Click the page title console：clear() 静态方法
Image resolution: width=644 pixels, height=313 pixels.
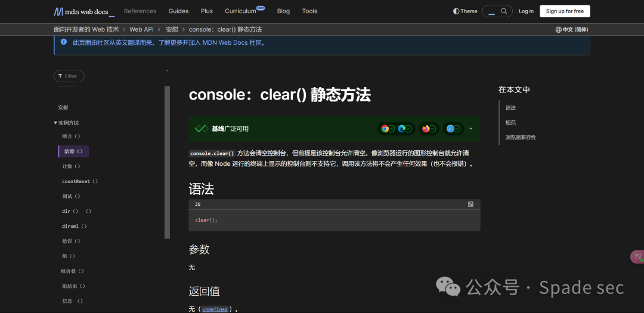pos(280,95)
